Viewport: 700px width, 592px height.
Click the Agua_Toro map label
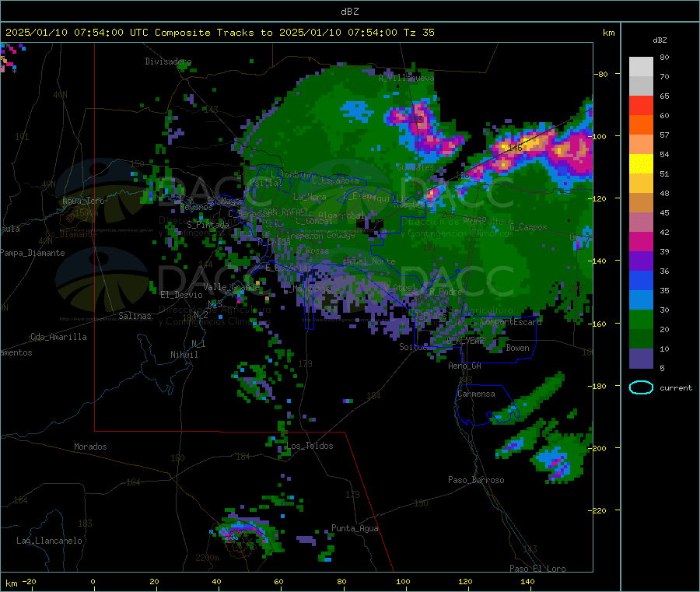(x=83, y=201)
